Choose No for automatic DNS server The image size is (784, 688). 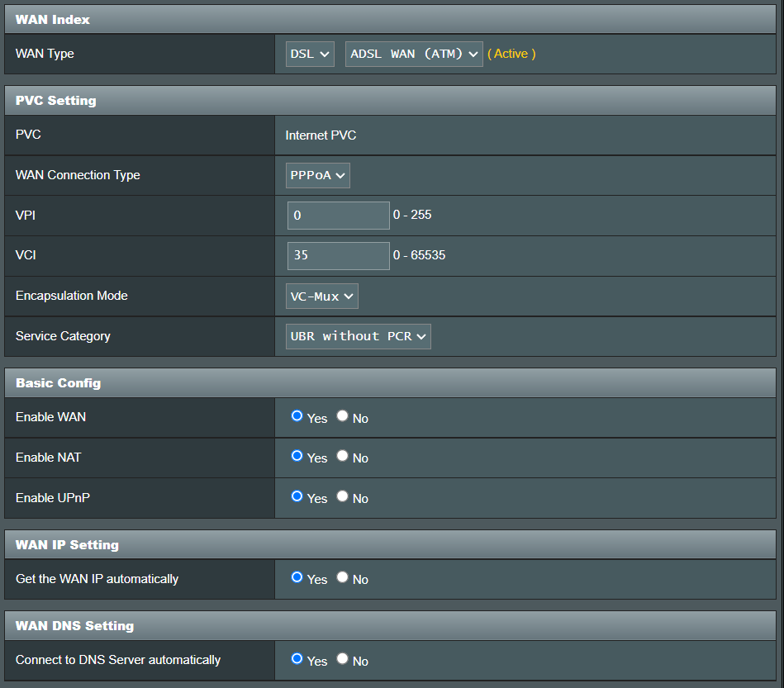point(342,659)
